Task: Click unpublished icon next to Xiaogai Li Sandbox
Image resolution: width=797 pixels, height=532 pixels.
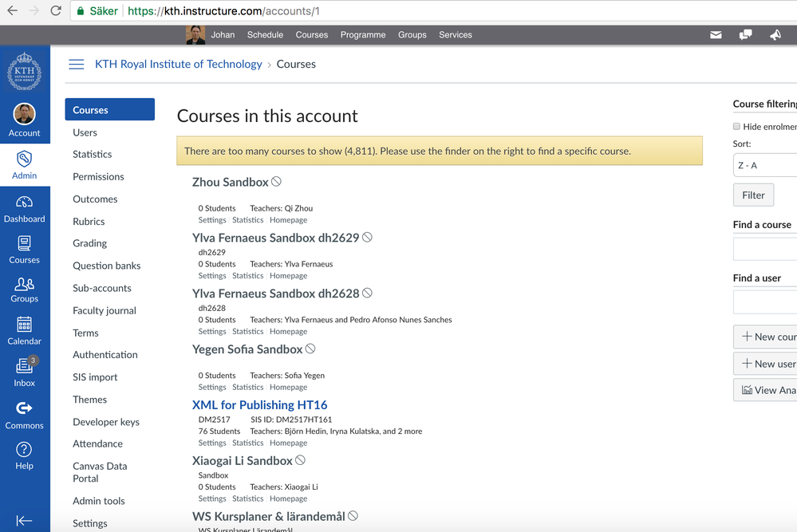Action: click(x=300, y=460)
